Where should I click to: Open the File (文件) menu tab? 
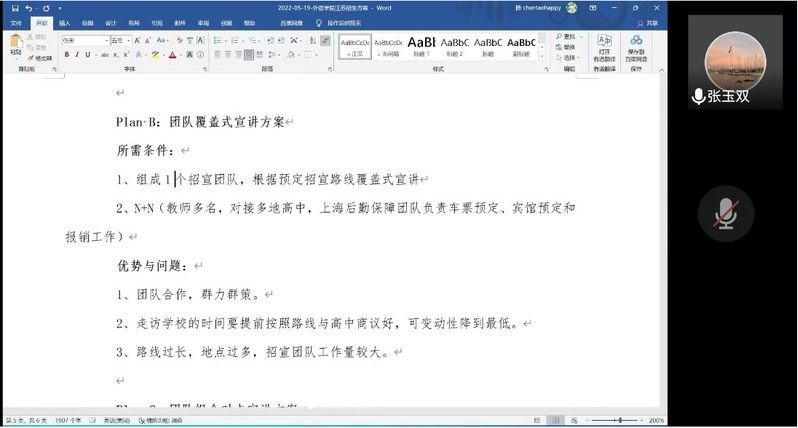tap(16, 21)
